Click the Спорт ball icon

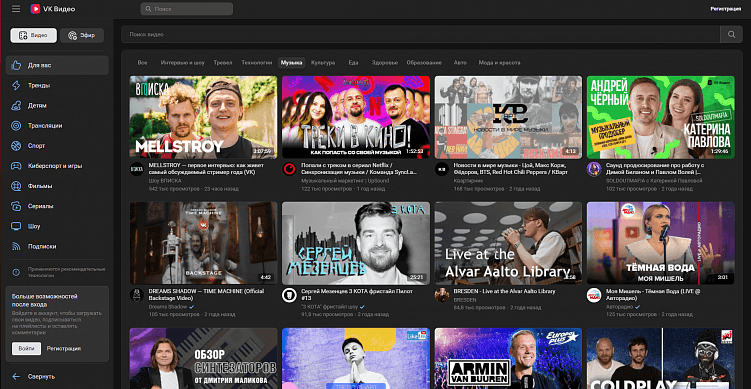16,146
